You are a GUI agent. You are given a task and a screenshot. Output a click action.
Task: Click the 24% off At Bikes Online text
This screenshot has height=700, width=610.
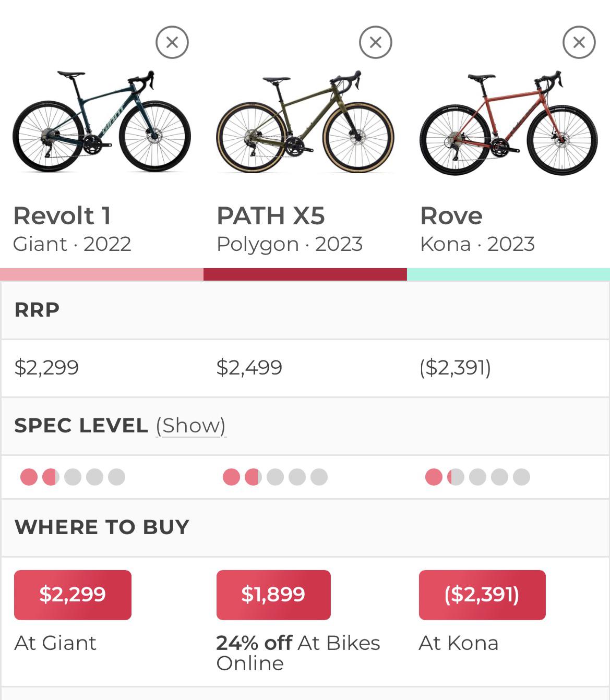(x=298, y=653)
